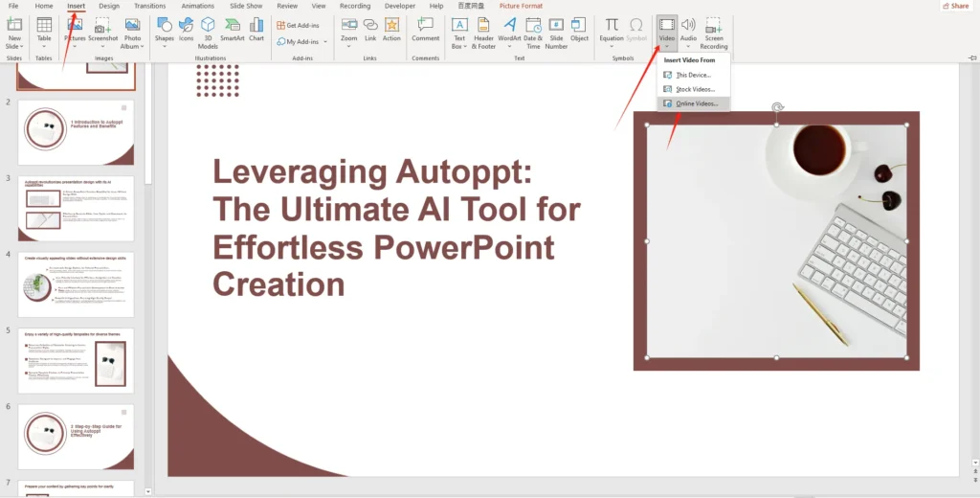Image resolution: width=980 pixels, height=498 pixels.
Task: Click the Share button
Action: point(956,6)
